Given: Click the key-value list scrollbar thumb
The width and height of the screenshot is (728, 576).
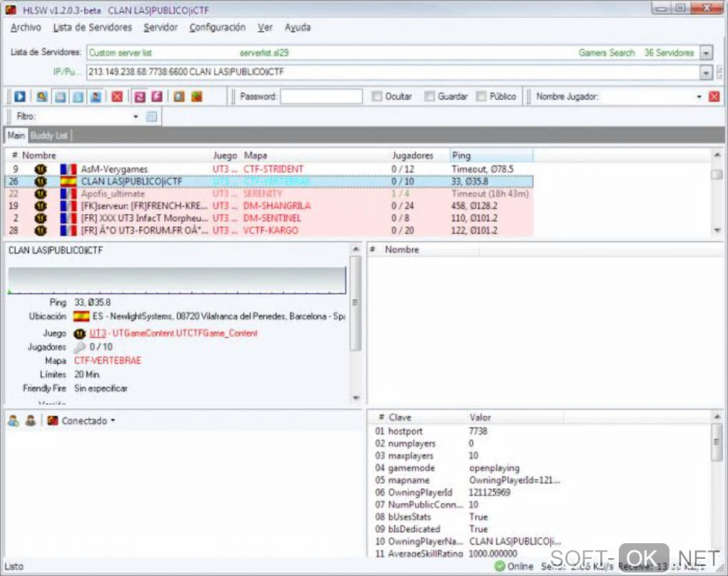Looking at the screenshot, I should pyautogui.click(x=717, y=442).
